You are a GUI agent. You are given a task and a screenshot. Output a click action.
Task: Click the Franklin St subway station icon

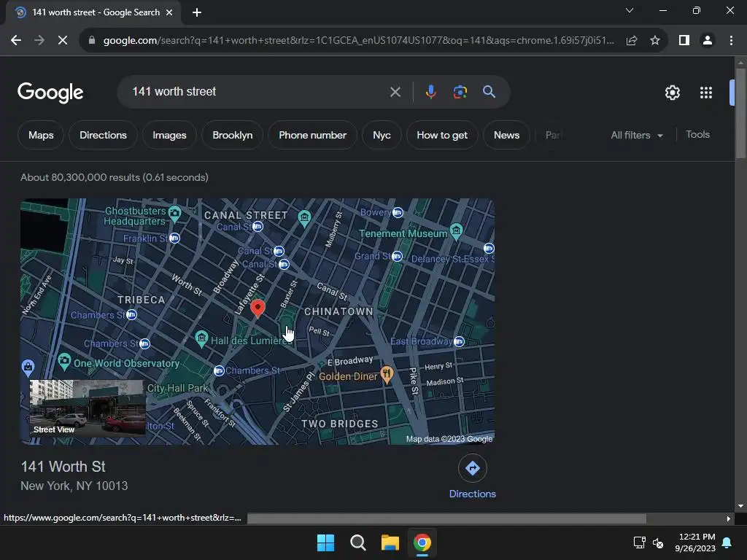click(x=174, y=238)
